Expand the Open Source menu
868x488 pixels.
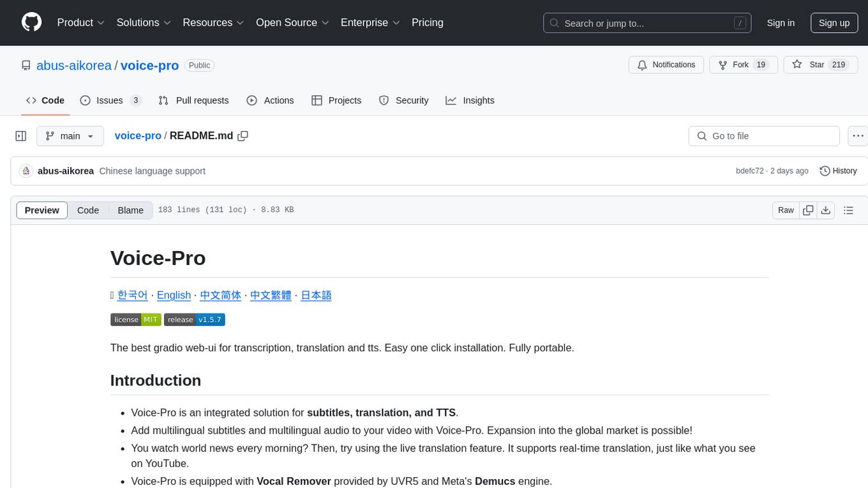pyautogui.click(x=292, y=22)
